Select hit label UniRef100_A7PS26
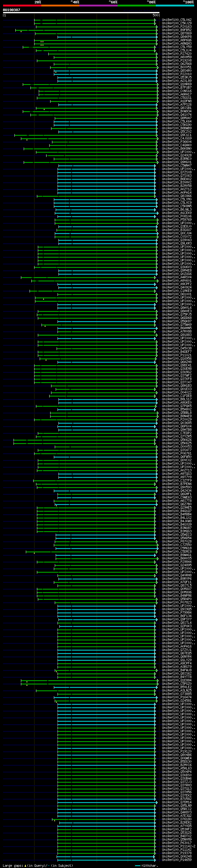Screen dimensions: 197x868 point(177,104)
